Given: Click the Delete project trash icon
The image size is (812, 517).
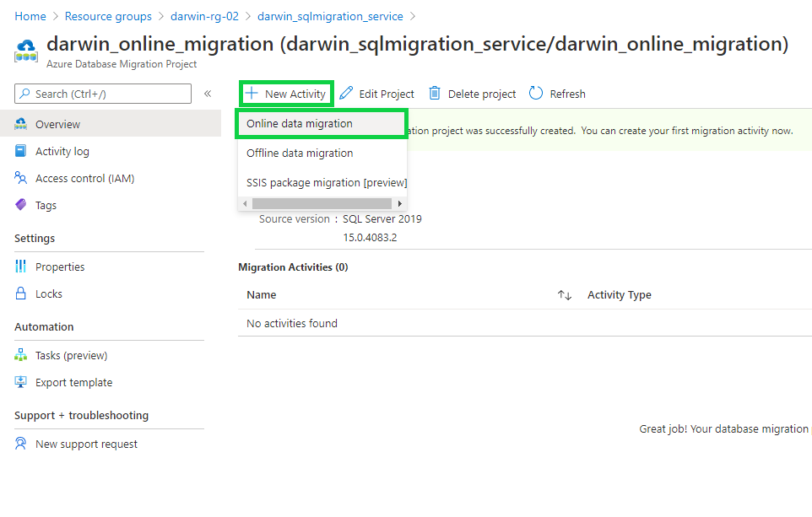Looking at the screenshot, I should pyautogui.click(x=435, y=93).
